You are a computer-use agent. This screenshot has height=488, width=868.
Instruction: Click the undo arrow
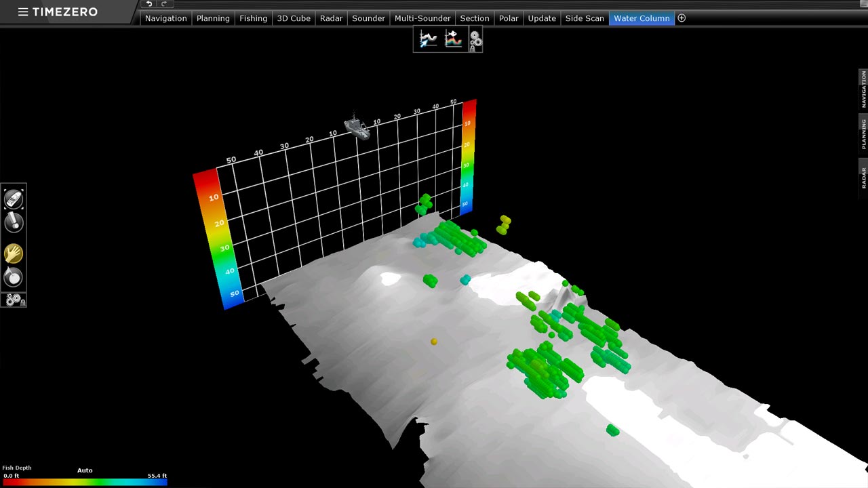149,4
